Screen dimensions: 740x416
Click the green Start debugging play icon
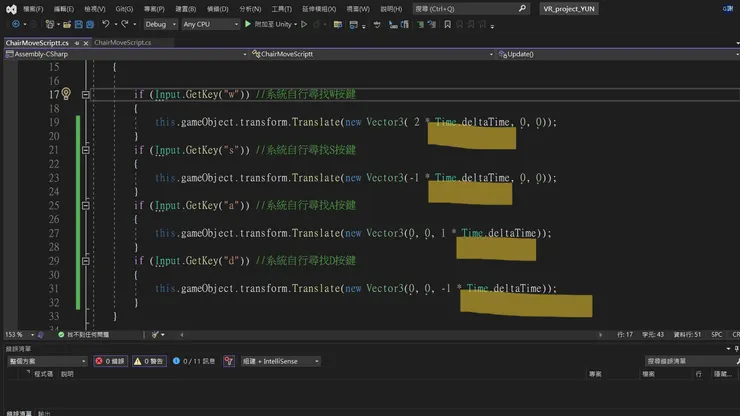(248, 24)
